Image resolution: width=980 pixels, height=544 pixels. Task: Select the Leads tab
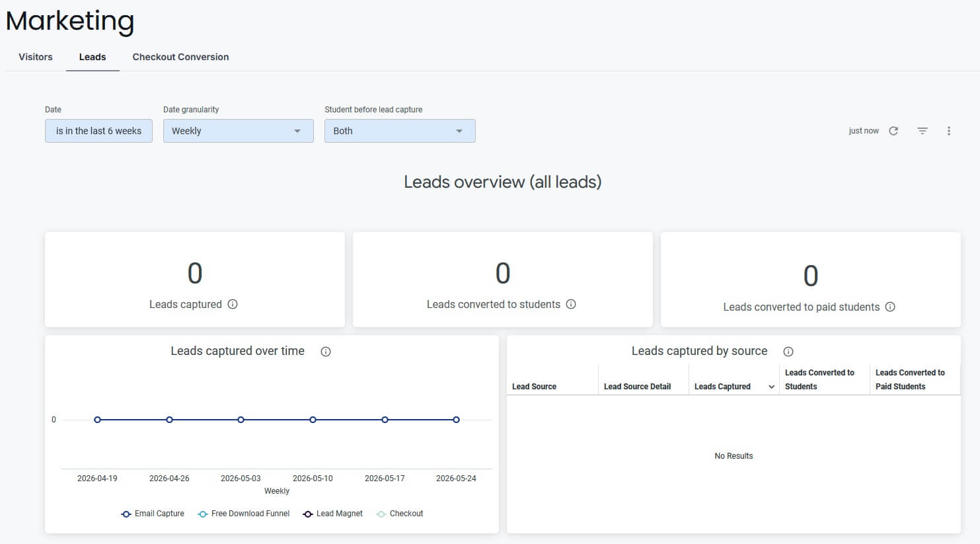[93, 57]
